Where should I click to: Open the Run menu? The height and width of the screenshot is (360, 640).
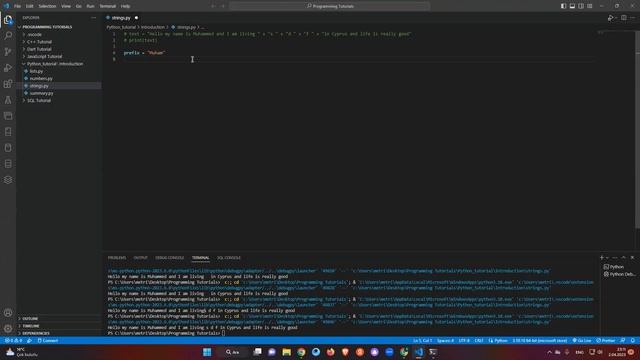coord(90,6)
